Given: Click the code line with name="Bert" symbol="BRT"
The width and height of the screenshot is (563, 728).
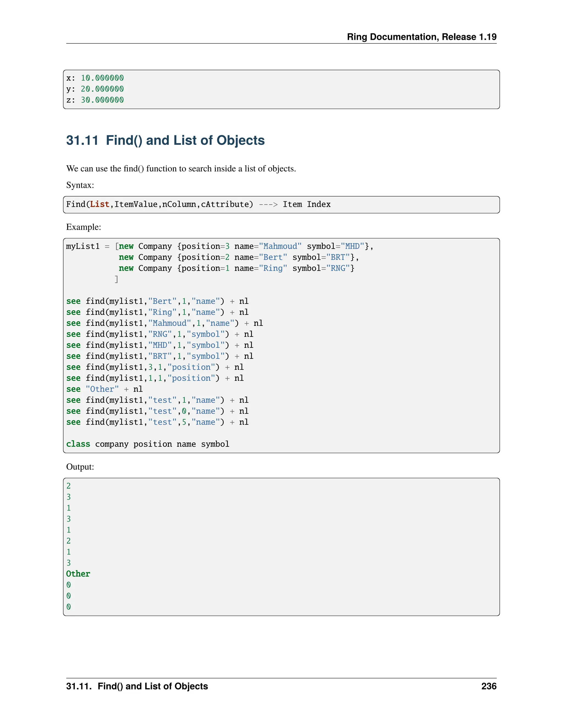Looking at the screenshot, I should point(239,257).
